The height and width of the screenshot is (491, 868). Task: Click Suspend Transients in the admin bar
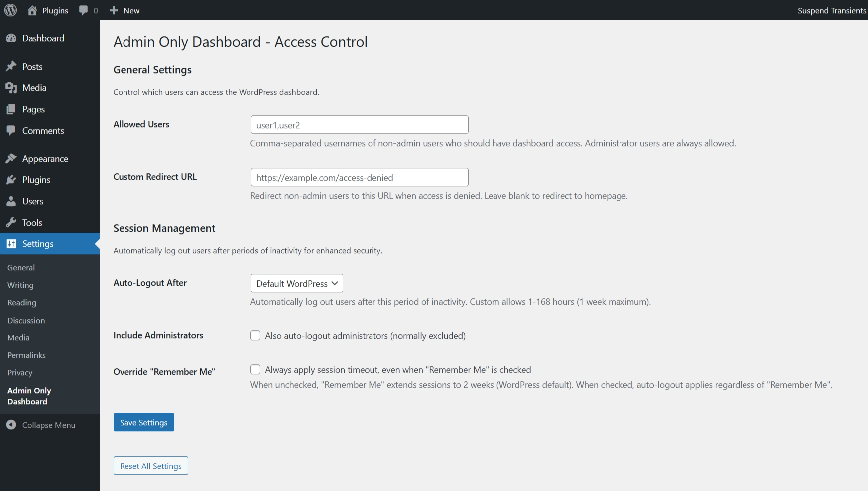coord(832,10)
